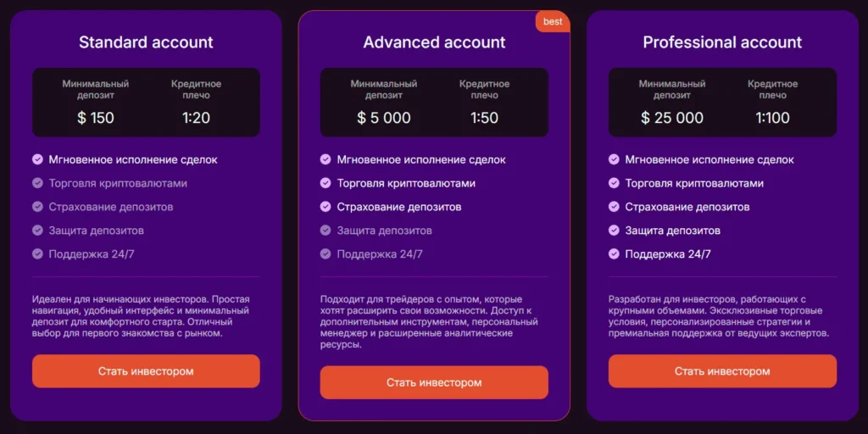Click the orange 'best' badge
The width and height of the screenshot is (868, 434).
coord(553,22)
